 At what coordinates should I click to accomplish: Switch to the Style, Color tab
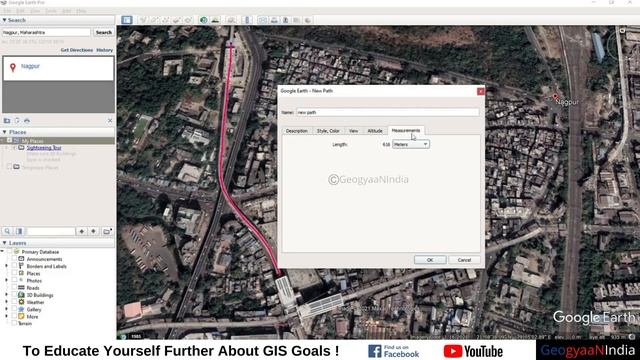click(328, 131)
